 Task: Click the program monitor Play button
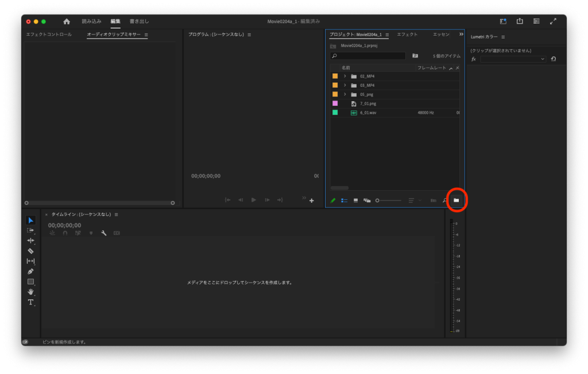[254, 200]
